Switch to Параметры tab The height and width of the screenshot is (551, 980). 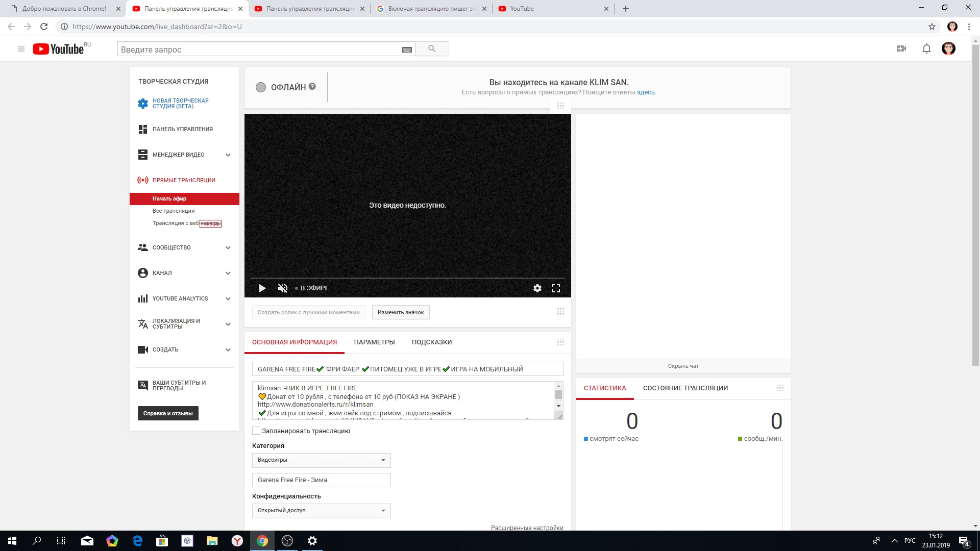click(x=375, y=342)
